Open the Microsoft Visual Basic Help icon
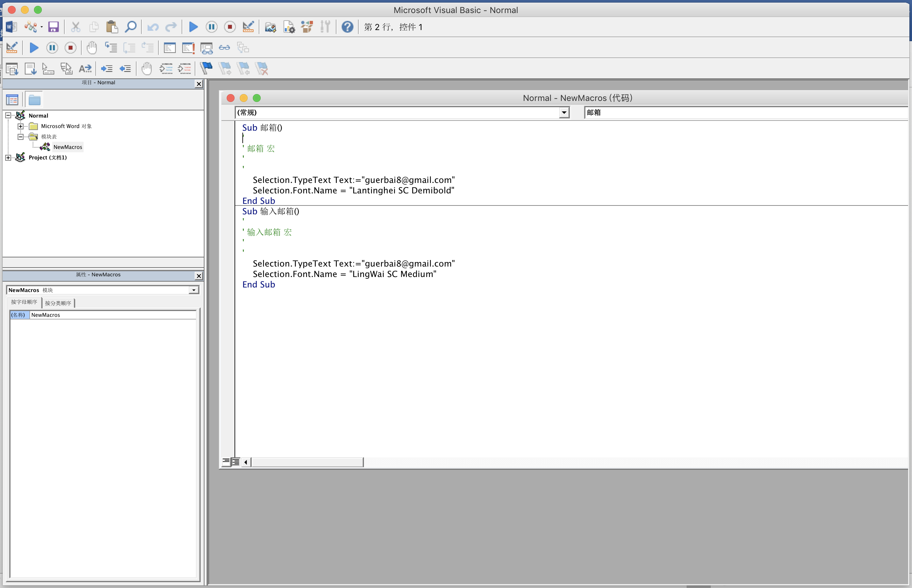 click(x=347, y=27)
